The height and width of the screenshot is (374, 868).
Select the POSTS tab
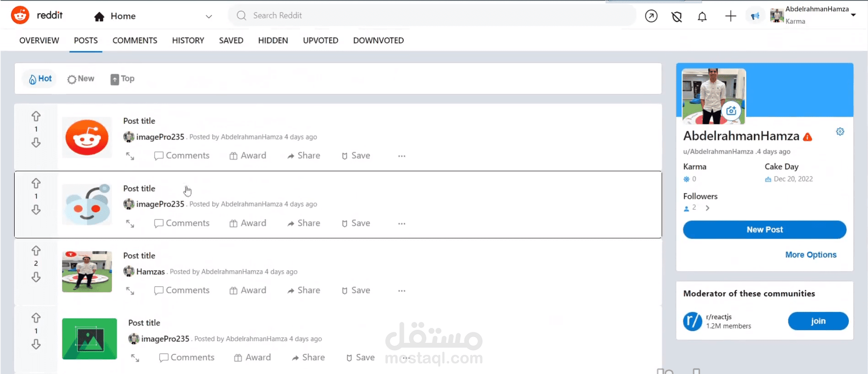point(86,40)
